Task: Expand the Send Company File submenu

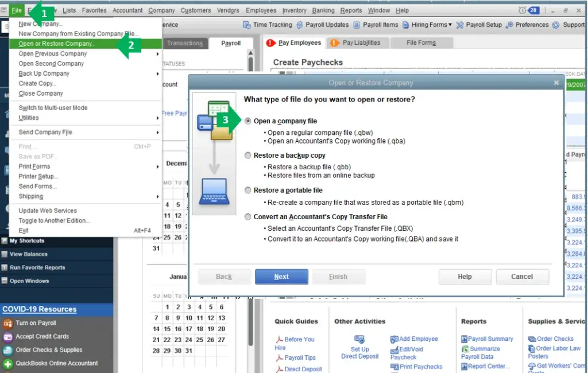Action: [157, 133]
